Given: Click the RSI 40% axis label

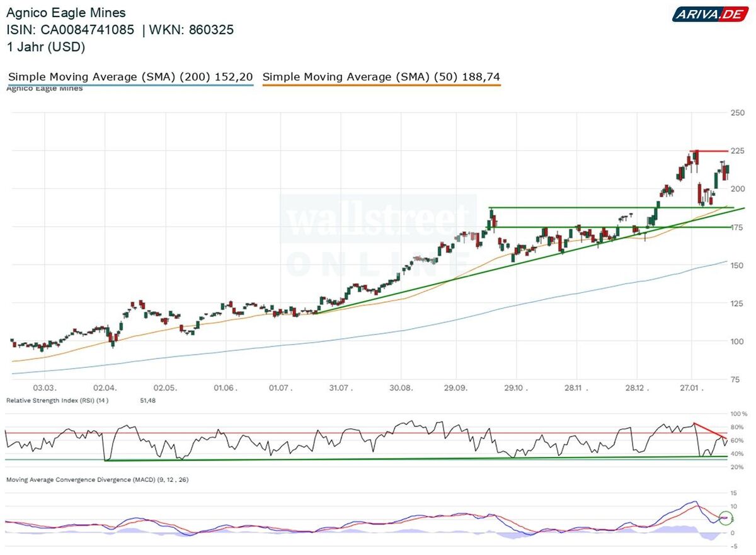Looking at the screenshot, I should [738, 454].
